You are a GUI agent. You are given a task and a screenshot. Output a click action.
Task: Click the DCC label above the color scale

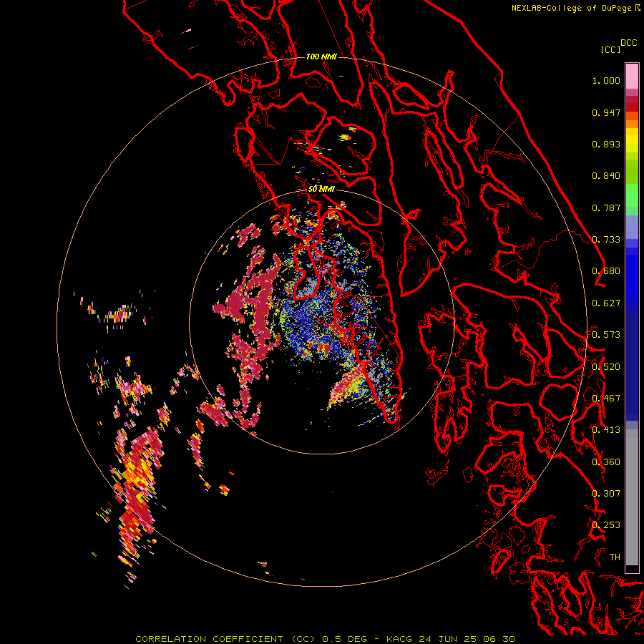point(628,43)
